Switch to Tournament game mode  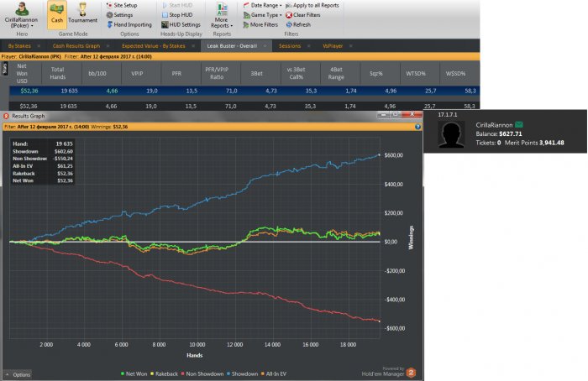coord(82,13)
